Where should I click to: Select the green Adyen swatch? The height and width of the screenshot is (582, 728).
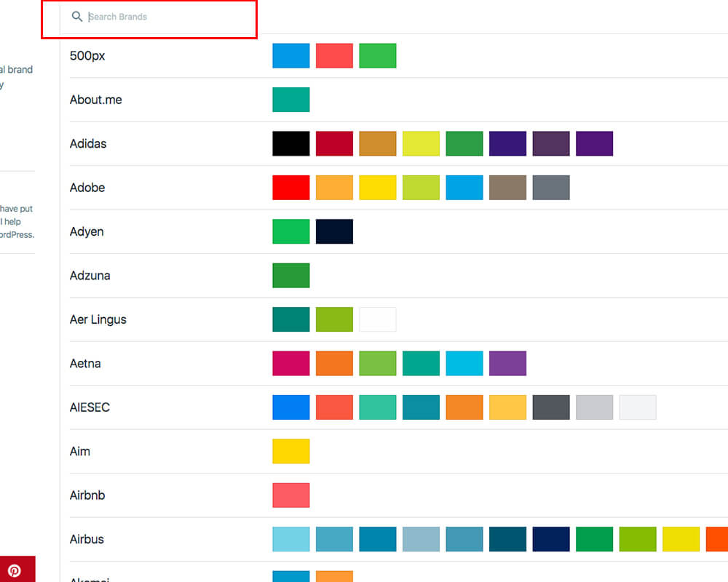[291, 231]
